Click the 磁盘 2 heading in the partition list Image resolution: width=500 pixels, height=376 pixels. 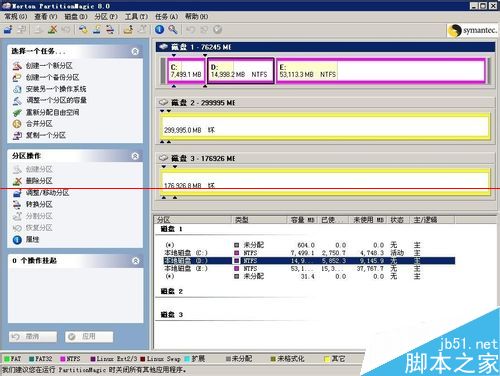[172, 291]
